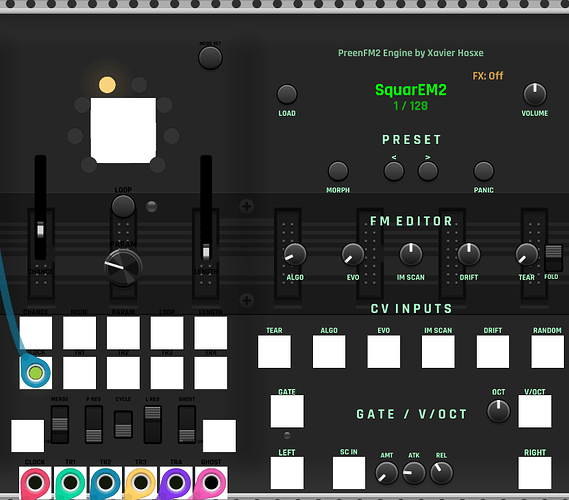Click the EVO knob in FM Editor
The height and width of the screenshot is (500, 569).
pyautogui.click(x=353, y=254)
